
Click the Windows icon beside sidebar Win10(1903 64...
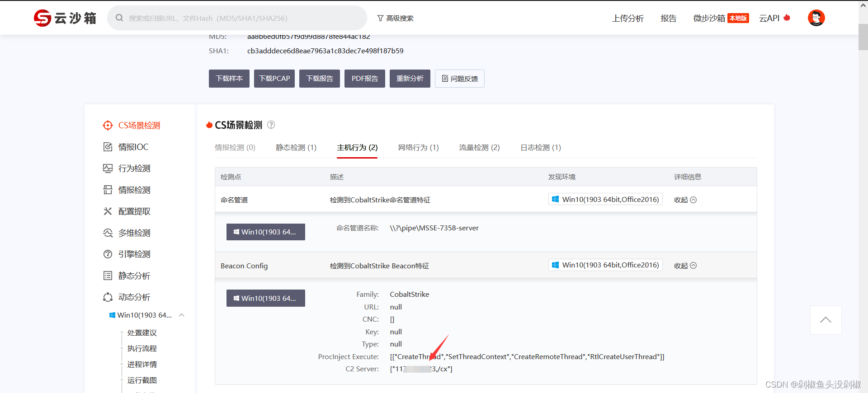[x=112, y=315]
